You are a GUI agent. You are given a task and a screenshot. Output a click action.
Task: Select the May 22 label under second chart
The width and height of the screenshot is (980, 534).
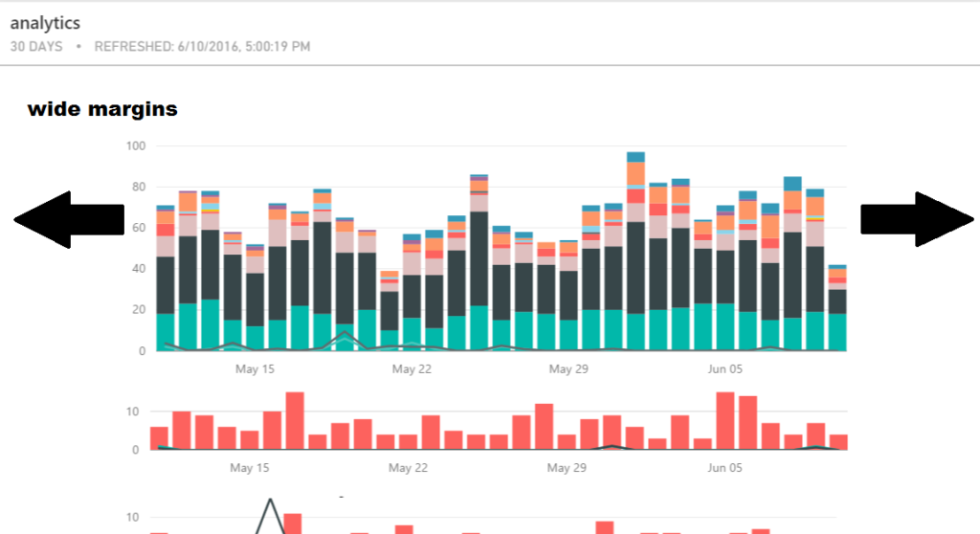pyautogui.click(x=408, y=468)
